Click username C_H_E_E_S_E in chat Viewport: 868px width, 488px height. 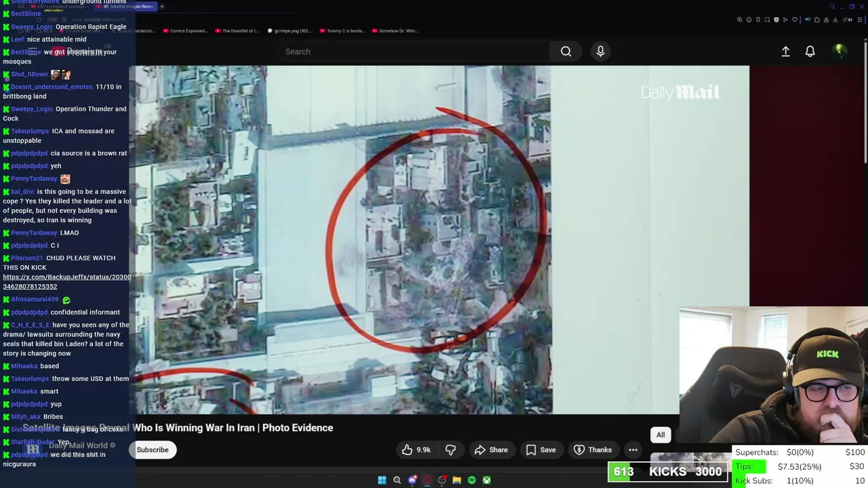tap(31, 325)
